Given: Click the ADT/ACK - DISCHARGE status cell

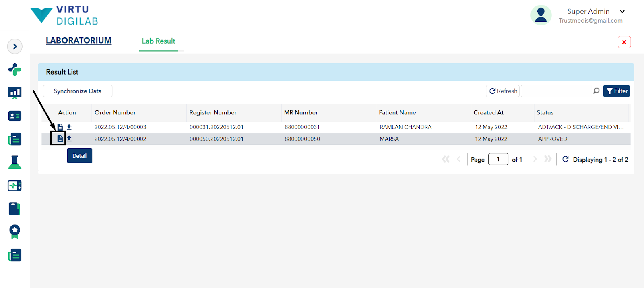Looking at the screenshot, I should (581, 127).
